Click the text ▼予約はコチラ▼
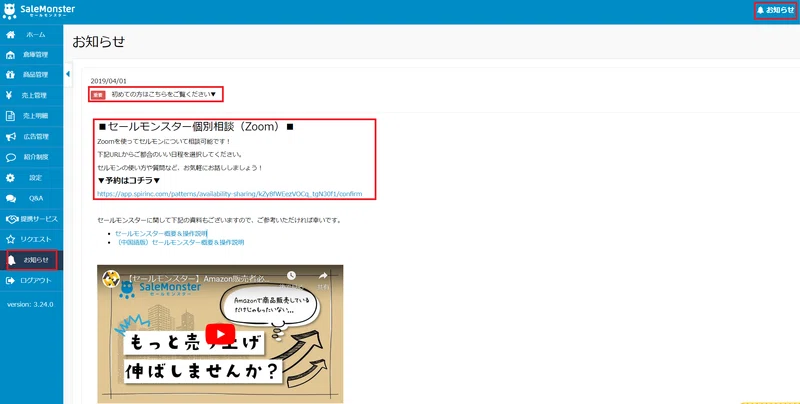The width and height of the screenshot is (800, 404). pyautogui.click(x=129, y=181)
